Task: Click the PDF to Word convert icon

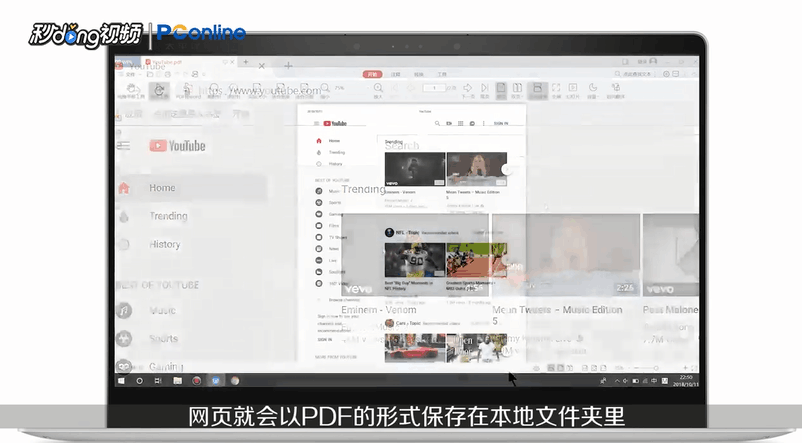Action: click(x=188, y=91)
